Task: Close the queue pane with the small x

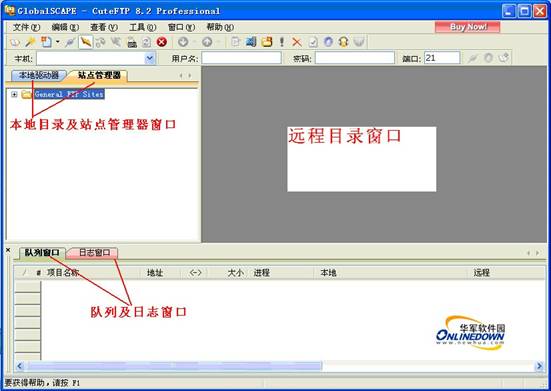Action: [8, 250]
